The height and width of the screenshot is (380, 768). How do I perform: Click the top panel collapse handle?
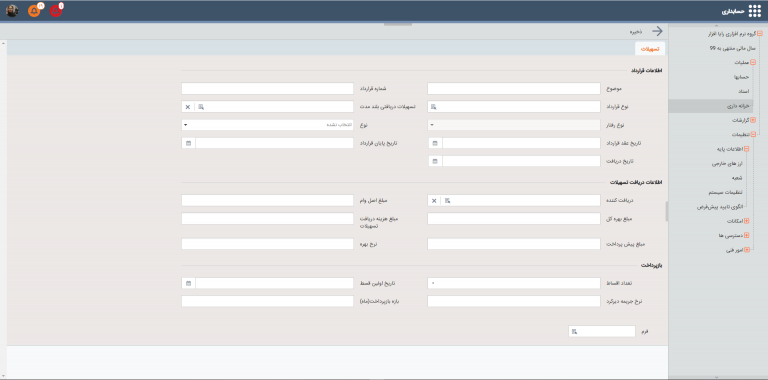(x=398, y=24)
